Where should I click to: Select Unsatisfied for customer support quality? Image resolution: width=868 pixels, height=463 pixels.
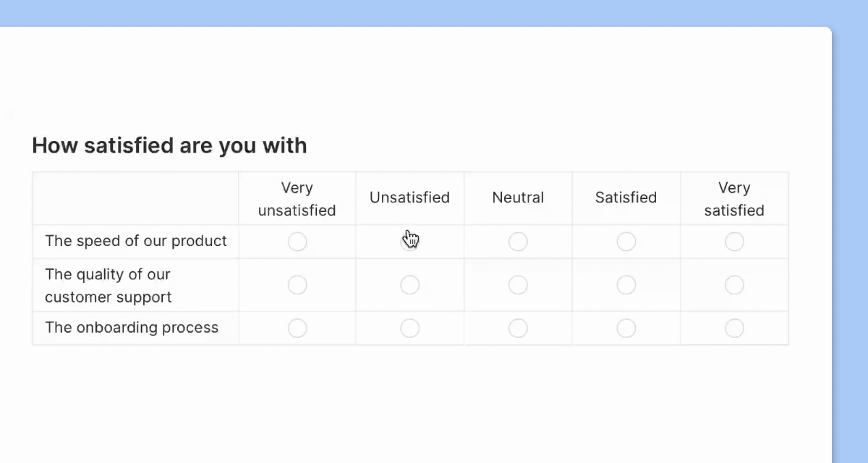[x=409, y=285]
